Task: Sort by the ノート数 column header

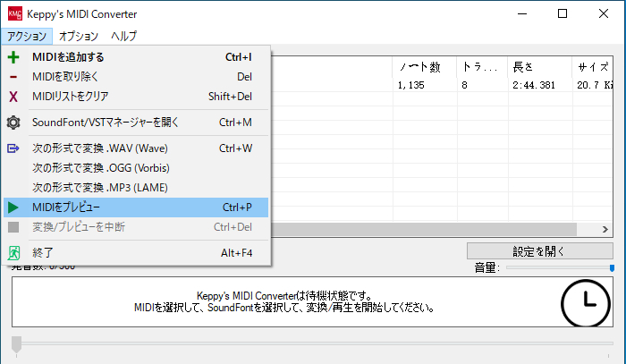Action: tap(425, 67)
